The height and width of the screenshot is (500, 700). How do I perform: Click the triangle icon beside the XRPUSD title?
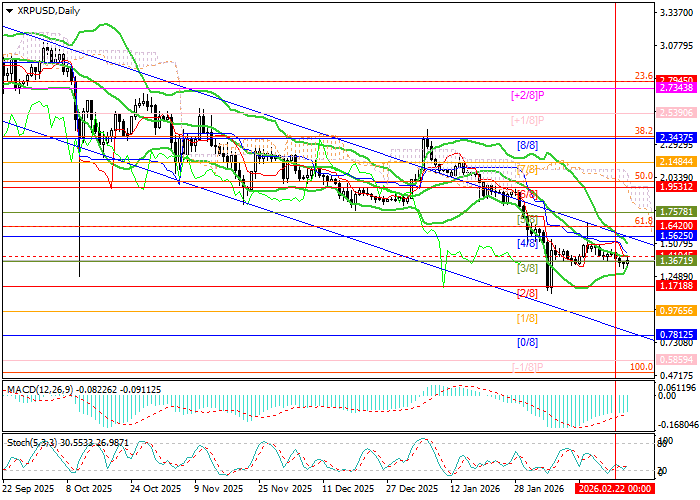pos(6,10)
